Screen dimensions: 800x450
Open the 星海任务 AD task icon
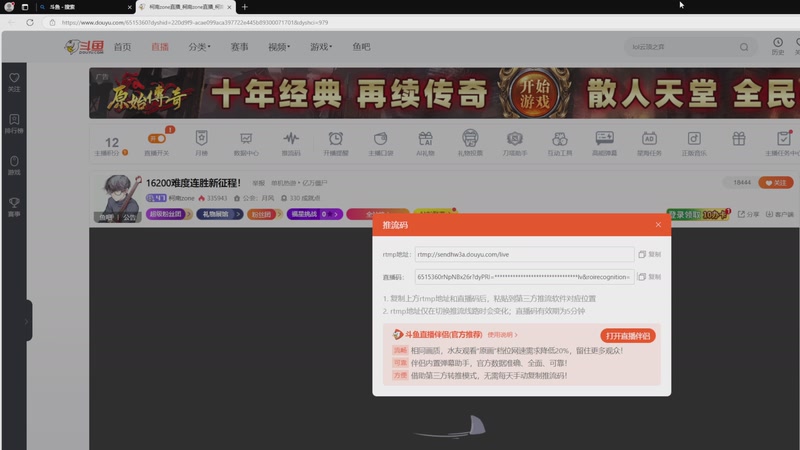tap(649, 143)
